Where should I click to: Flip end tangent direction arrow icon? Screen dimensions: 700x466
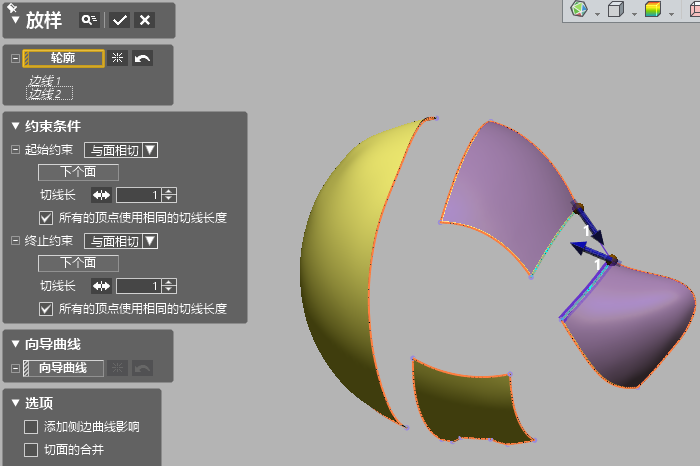tap(101, 286)
